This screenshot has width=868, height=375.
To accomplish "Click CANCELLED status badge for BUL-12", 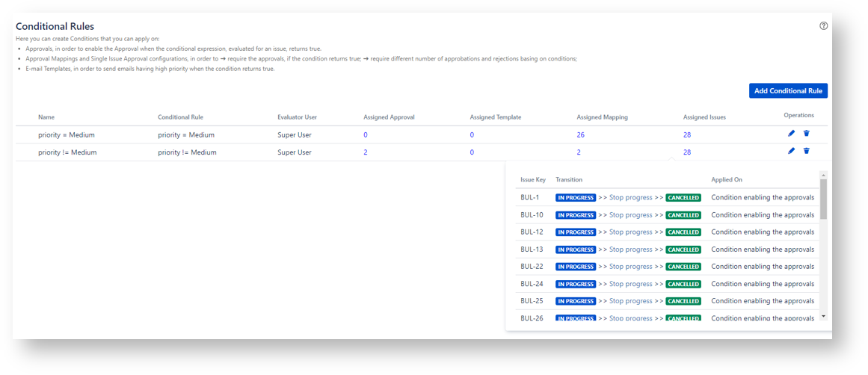I will [683, 232].
